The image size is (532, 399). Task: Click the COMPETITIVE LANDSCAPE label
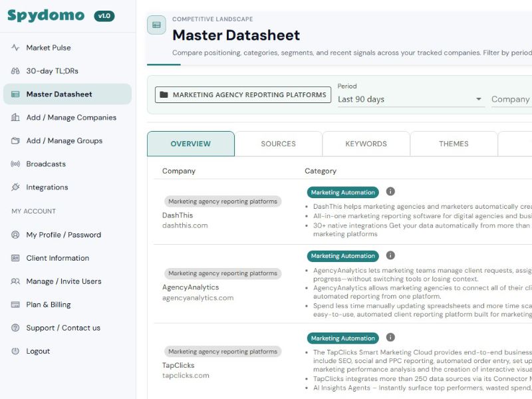point(212,19)
